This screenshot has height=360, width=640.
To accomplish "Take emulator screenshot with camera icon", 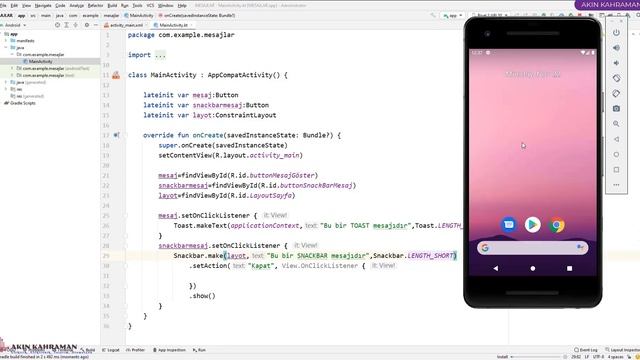I will 616,109.
